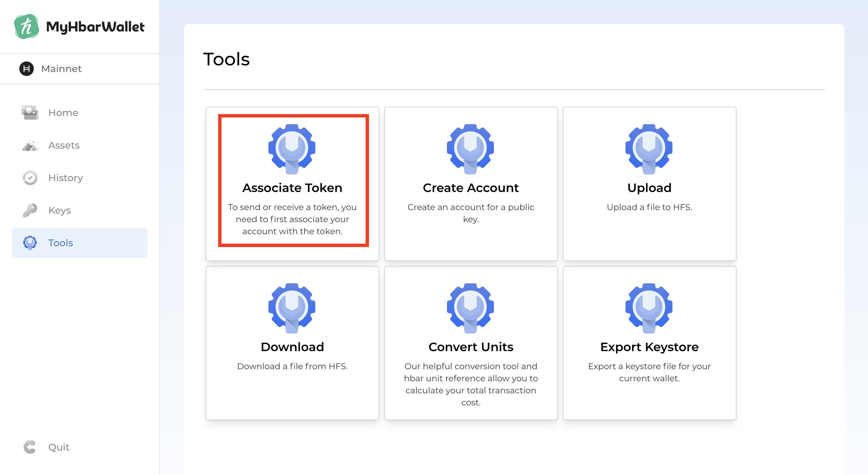Screen dimensions: 868x475
Task: Click the Hedera Mainnet network icon
Action: pos(27,69)
